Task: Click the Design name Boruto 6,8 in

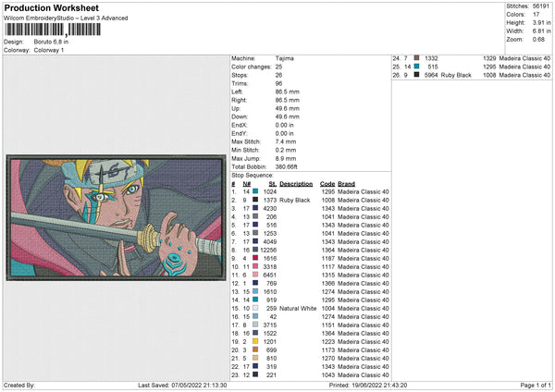Action: 51,42
